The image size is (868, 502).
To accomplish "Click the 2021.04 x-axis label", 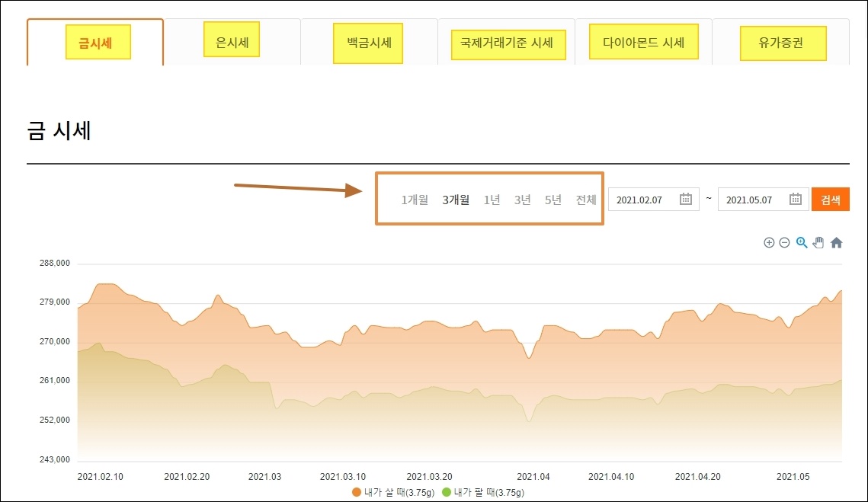I will point(533,477).
